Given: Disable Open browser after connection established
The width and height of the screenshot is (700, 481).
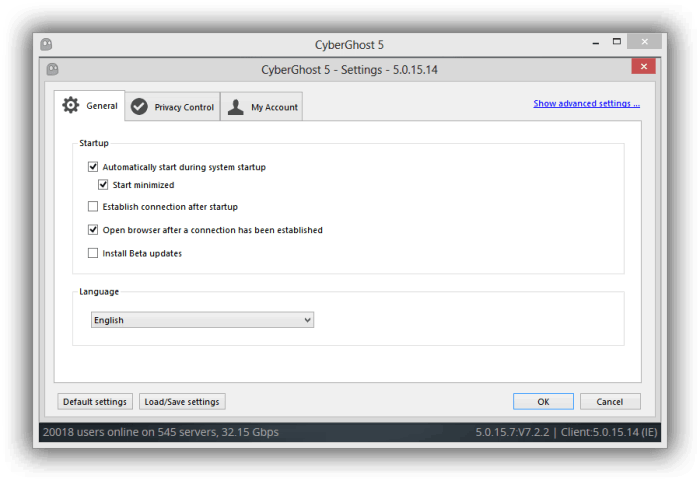Looking at the screenshot, I should [93, 230].
